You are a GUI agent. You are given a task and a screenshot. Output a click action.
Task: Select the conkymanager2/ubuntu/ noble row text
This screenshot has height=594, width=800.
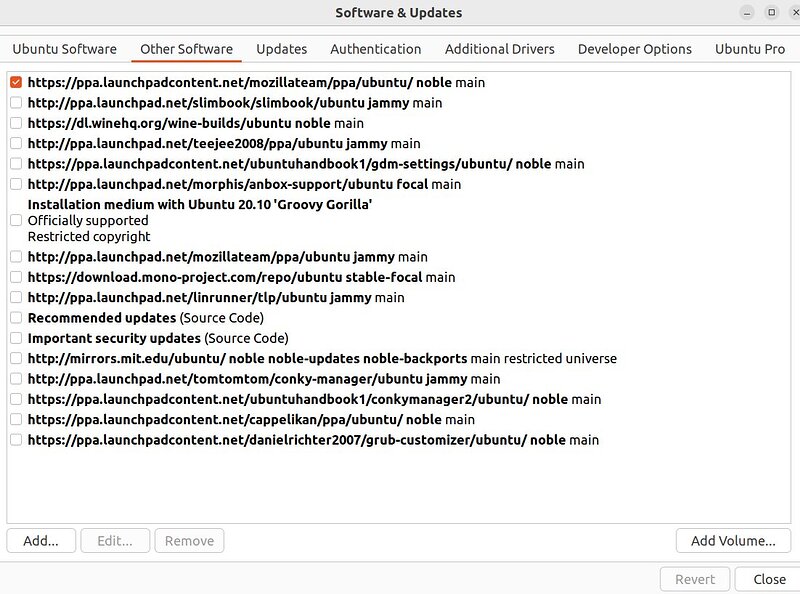(314, 399)
